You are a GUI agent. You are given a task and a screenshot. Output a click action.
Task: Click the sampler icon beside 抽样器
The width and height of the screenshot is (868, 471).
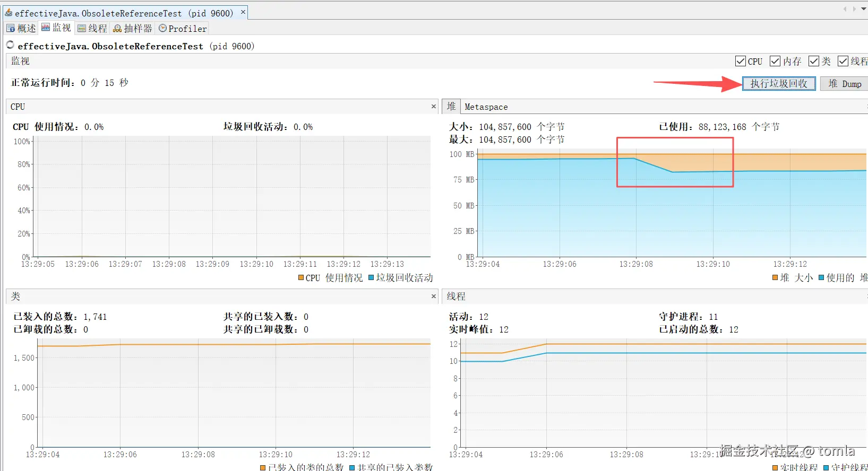[117, 29]
